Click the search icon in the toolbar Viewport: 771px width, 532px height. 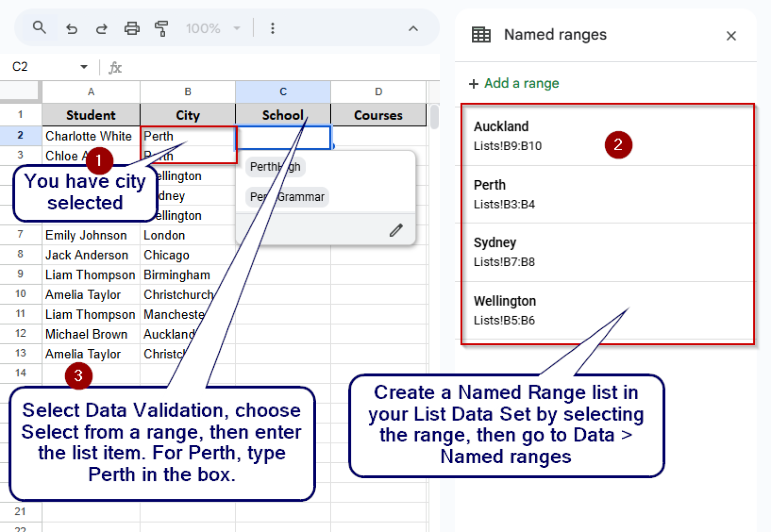tap(39, 28)
